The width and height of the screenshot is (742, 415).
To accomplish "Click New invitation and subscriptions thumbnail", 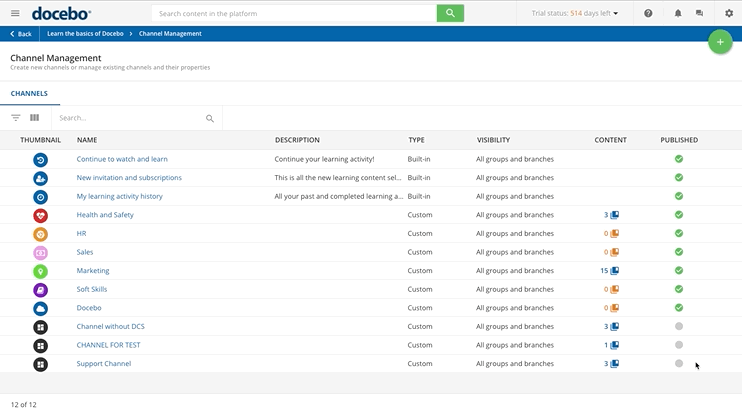I will click(x=40, y=178).
